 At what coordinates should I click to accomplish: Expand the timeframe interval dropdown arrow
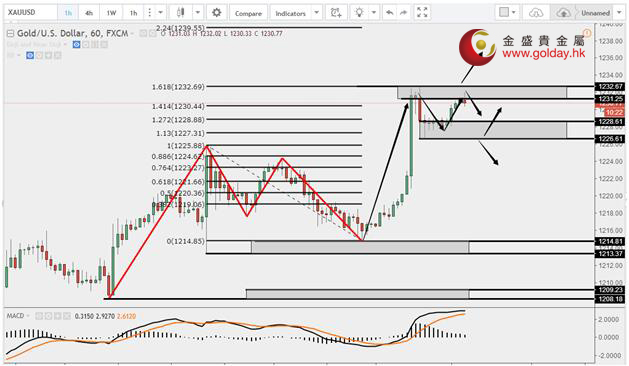point(160,13)
